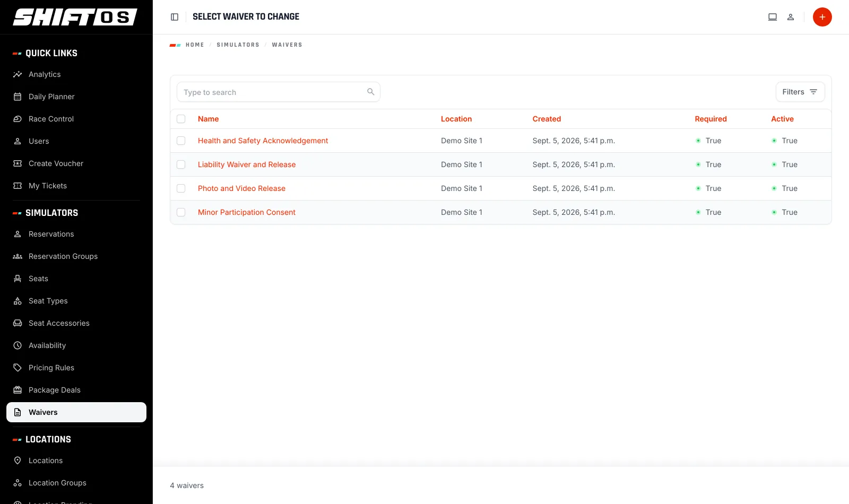This screenshot has height=504, width=849.
Task: Check the Health and Safety Acknowledgement row checkbox
Action: [x=181, y=141]
